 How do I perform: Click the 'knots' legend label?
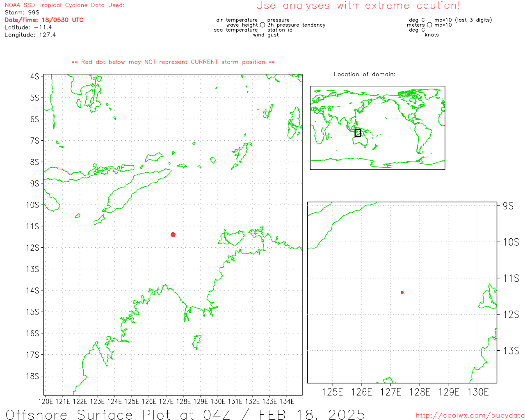pyautogui.click(x=432, y=35)
